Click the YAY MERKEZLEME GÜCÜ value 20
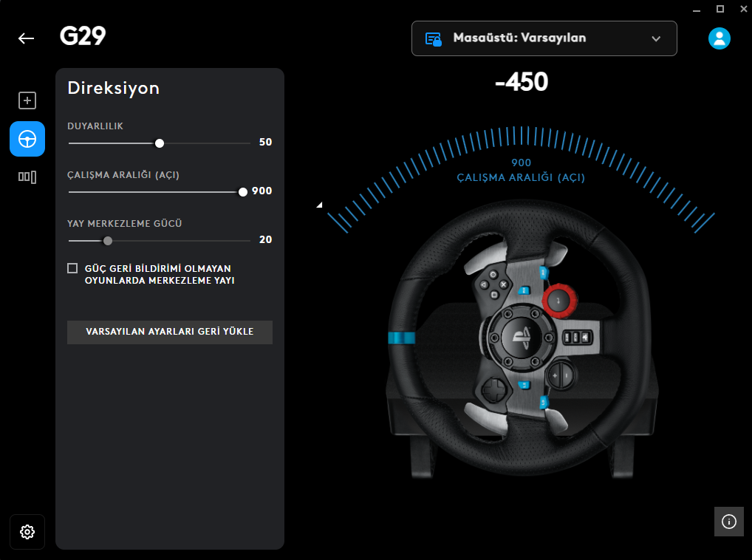 [265, 239]
